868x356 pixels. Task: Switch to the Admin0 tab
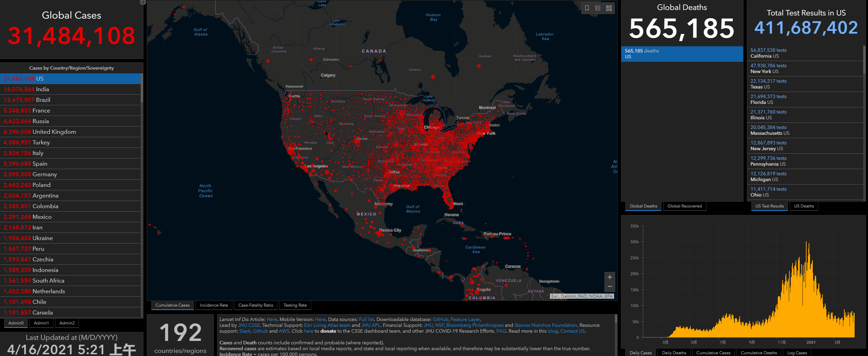point(16,323)
